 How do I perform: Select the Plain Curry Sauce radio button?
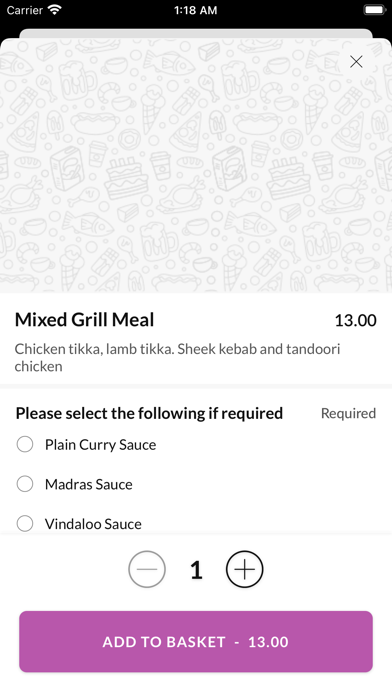25,444
